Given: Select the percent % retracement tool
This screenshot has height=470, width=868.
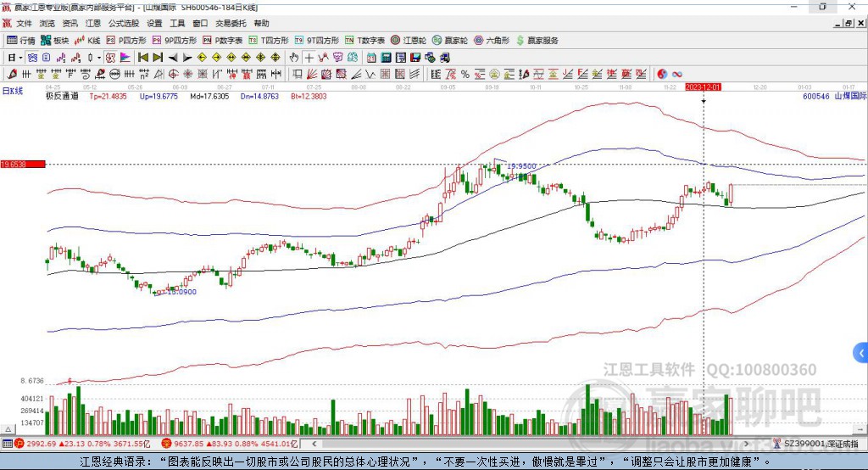Looking at the screenshot, I should click(465, 75).
